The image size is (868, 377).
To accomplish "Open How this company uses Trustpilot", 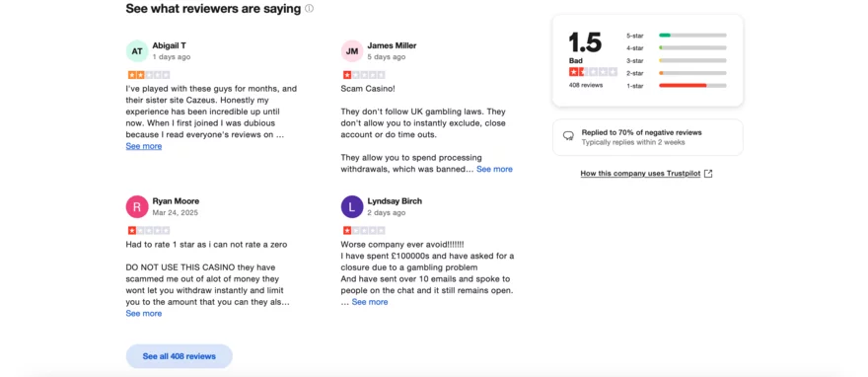I will click(x=640, y=174).
